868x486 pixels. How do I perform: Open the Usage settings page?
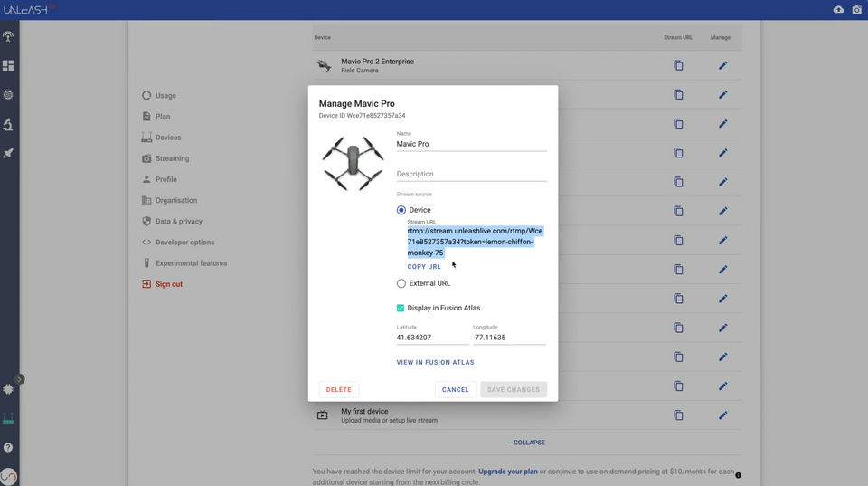pyautogui.click(x=159, y=95)
